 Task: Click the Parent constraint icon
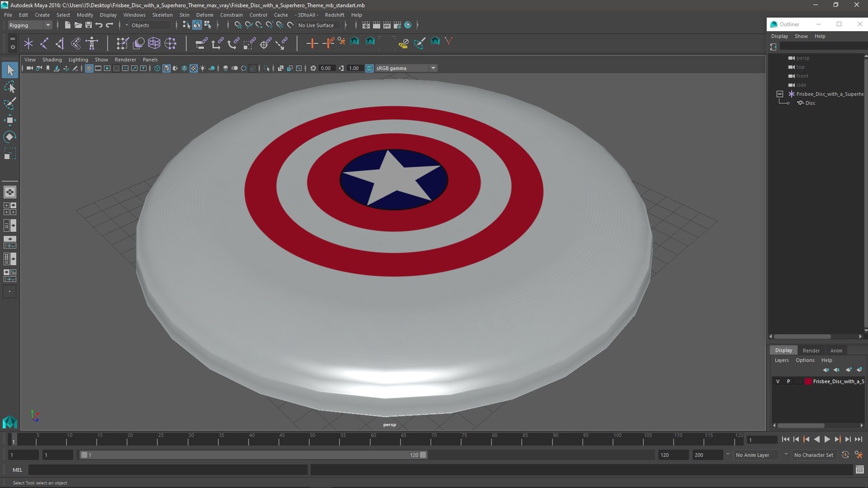201,43
